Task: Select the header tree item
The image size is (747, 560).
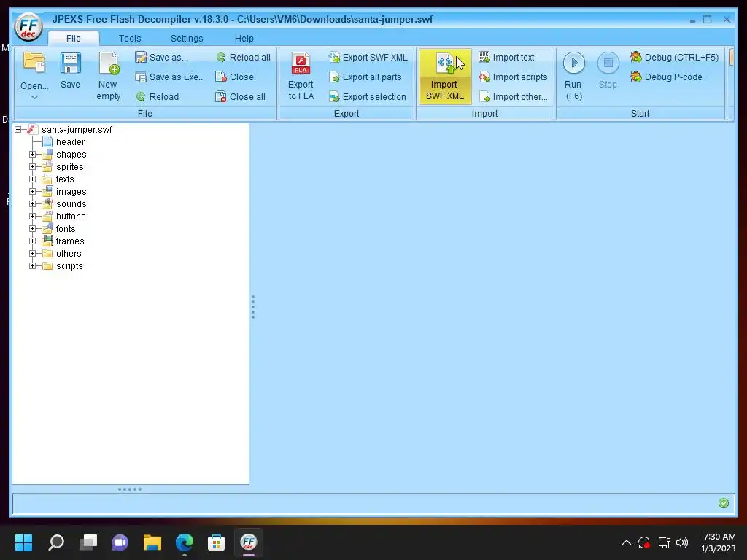Action: 70,142
